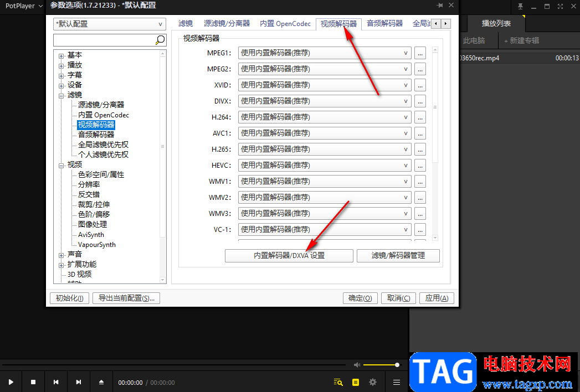Open the hamburger menu icon in player bar

(397, 382)
